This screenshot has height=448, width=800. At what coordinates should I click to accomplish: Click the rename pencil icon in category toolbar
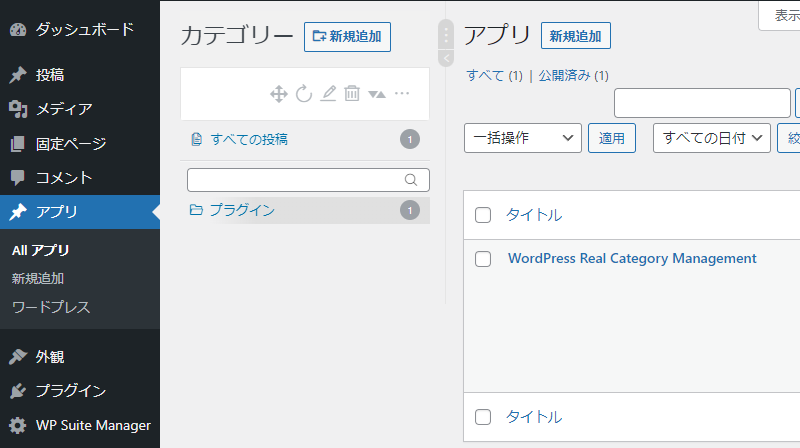point(328,93)
